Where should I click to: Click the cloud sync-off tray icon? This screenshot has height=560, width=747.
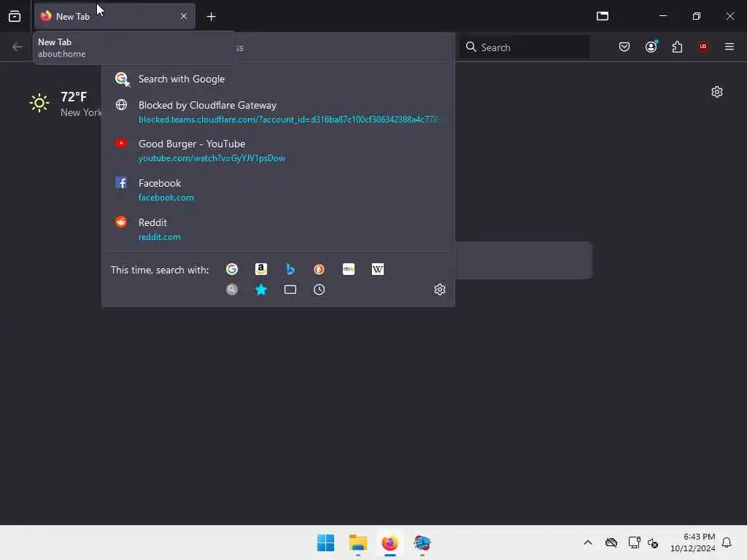tap(611, 542)
